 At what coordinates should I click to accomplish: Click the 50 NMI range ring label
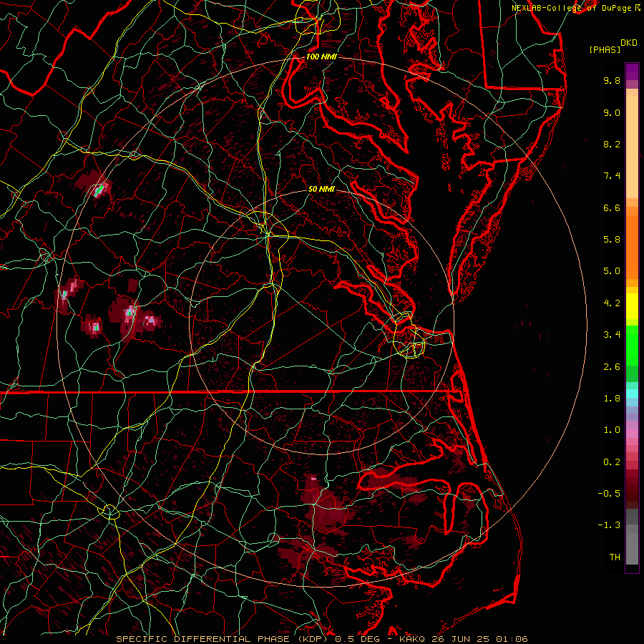pos(321,189)
